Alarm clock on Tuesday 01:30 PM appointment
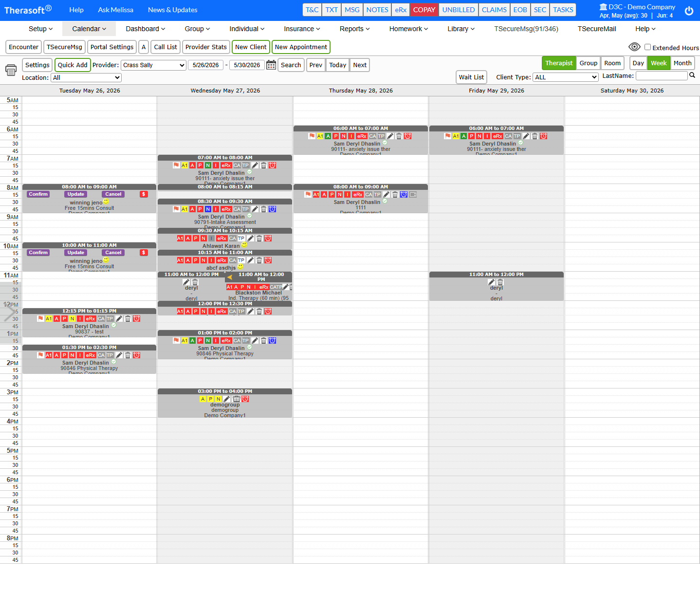 [136, 355]
